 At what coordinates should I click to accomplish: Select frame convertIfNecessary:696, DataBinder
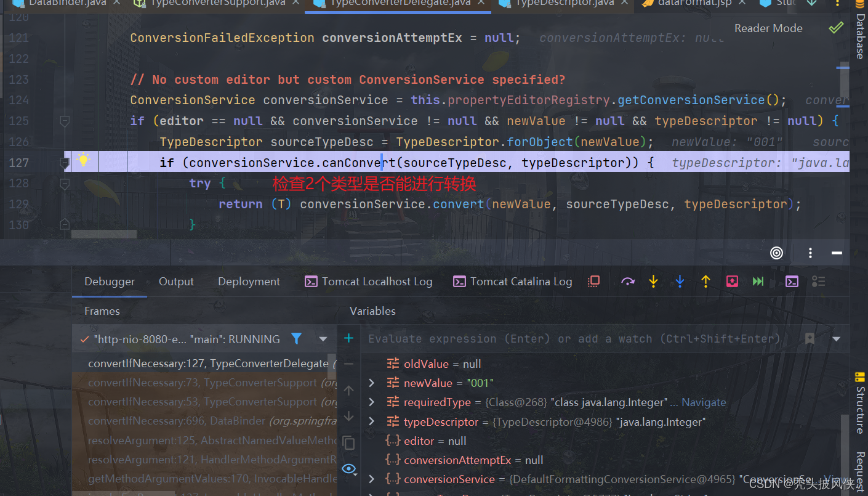pos(204,421)
